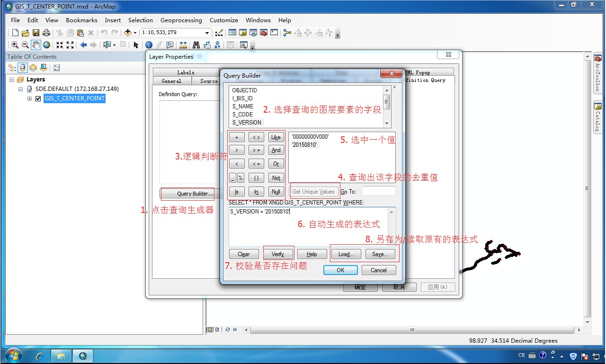
Task: Click the Windows Start button
Action: tap(13, 355)
